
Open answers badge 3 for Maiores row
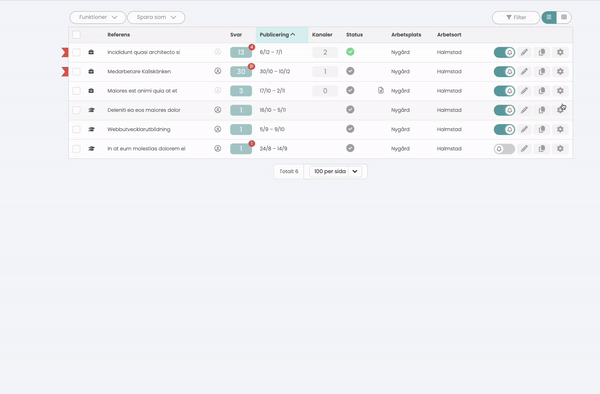tap(241, 91)
